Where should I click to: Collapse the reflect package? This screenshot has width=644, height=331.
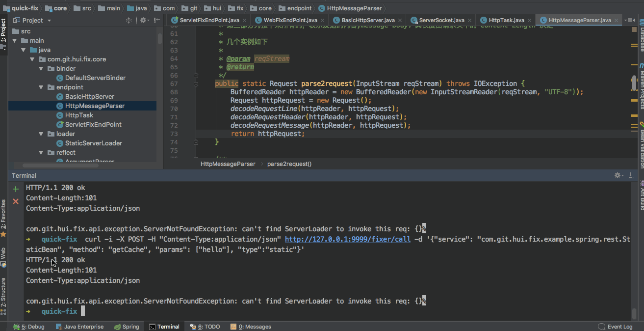pos(41,152)
